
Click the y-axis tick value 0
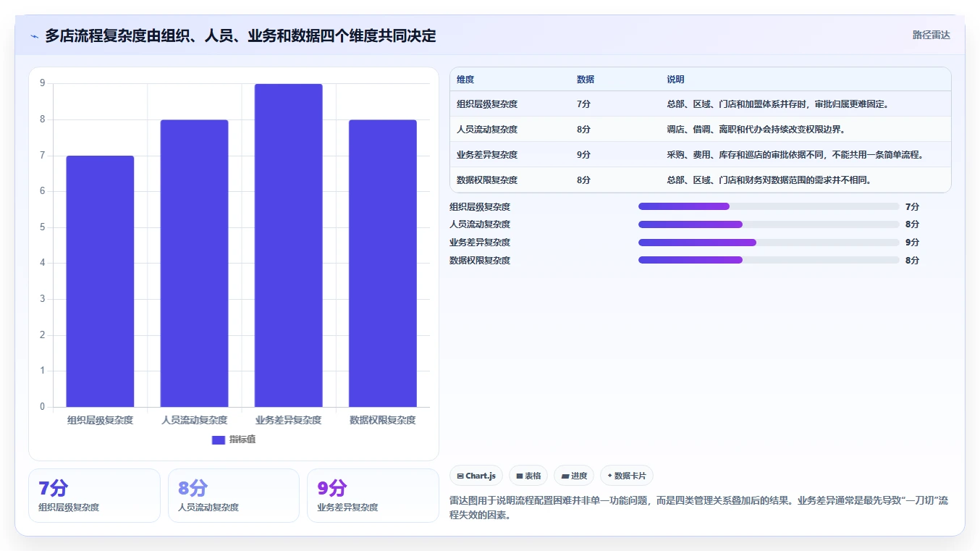click(x=43, y=407)
